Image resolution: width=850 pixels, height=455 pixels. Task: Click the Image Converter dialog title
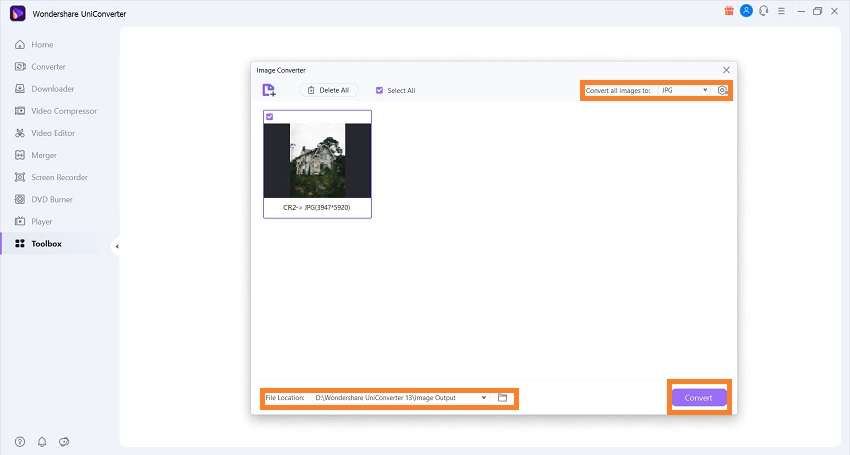[281, 71]
